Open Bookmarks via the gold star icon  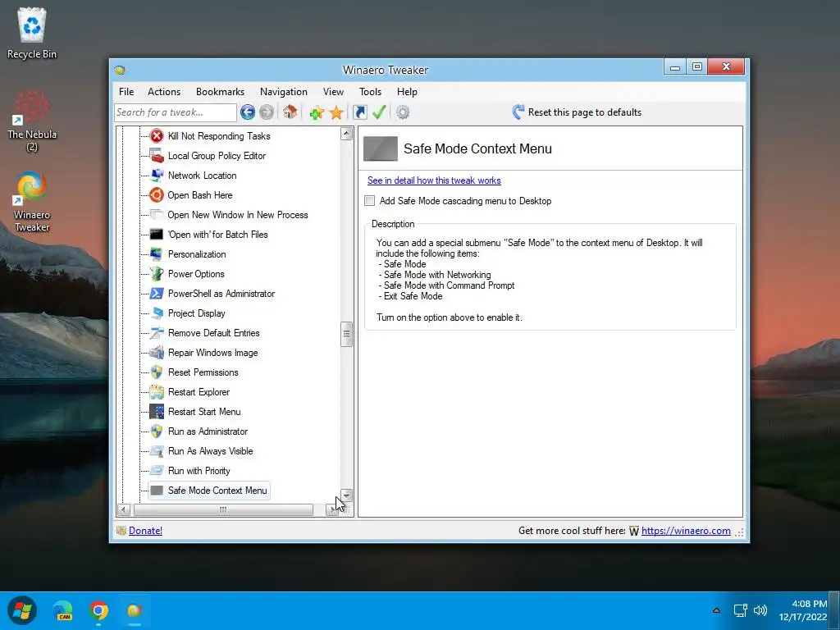tap(336, 112)
